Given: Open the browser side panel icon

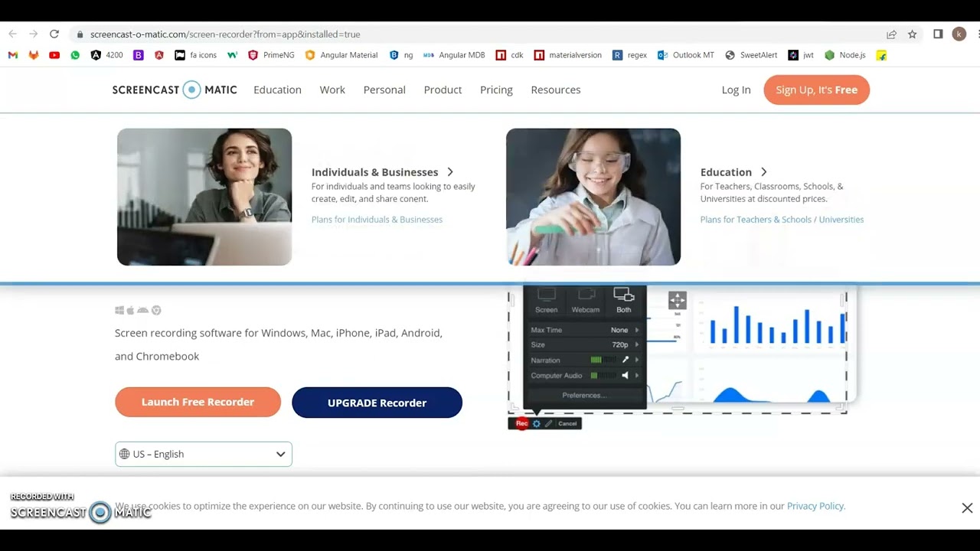Looking at the screenshot, I should click(938, 34).
